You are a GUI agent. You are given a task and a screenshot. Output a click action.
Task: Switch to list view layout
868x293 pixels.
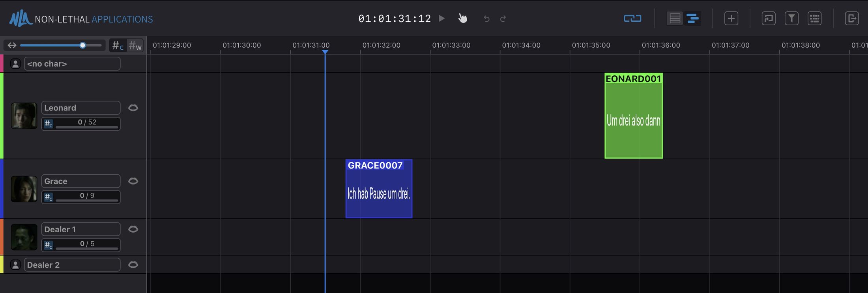(x=675, y=19)
